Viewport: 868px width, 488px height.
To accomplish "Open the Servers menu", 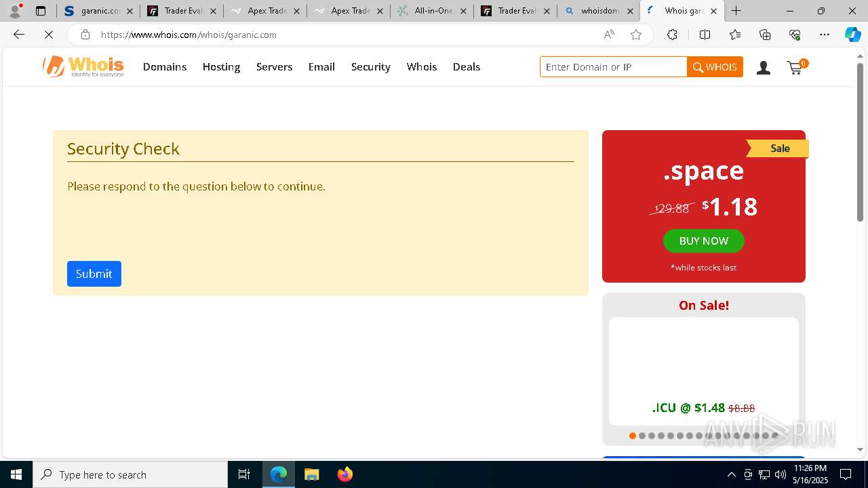I will point(274,66).
